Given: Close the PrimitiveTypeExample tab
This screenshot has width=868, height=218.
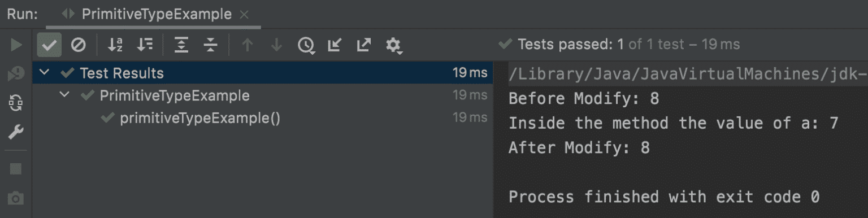Looking at the screenshot, I should [244, 15].
